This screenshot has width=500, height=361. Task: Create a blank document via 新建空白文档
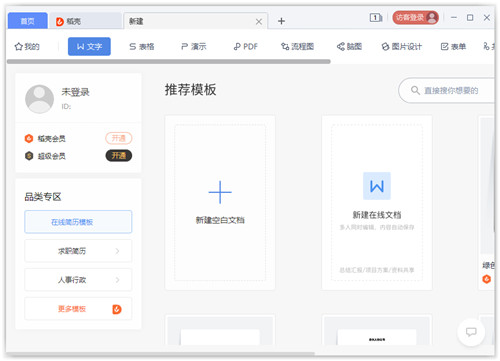[220, 202]
